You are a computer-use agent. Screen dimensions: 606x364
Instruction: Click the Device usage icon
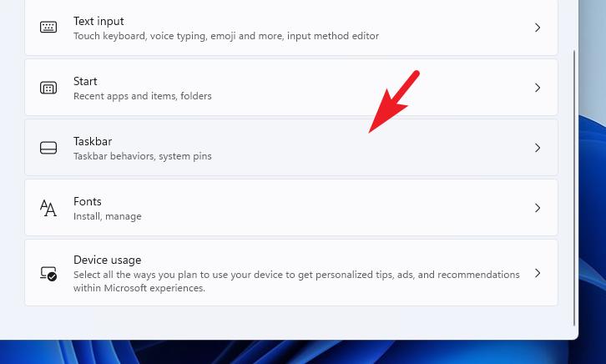click(x=48, y=274)
